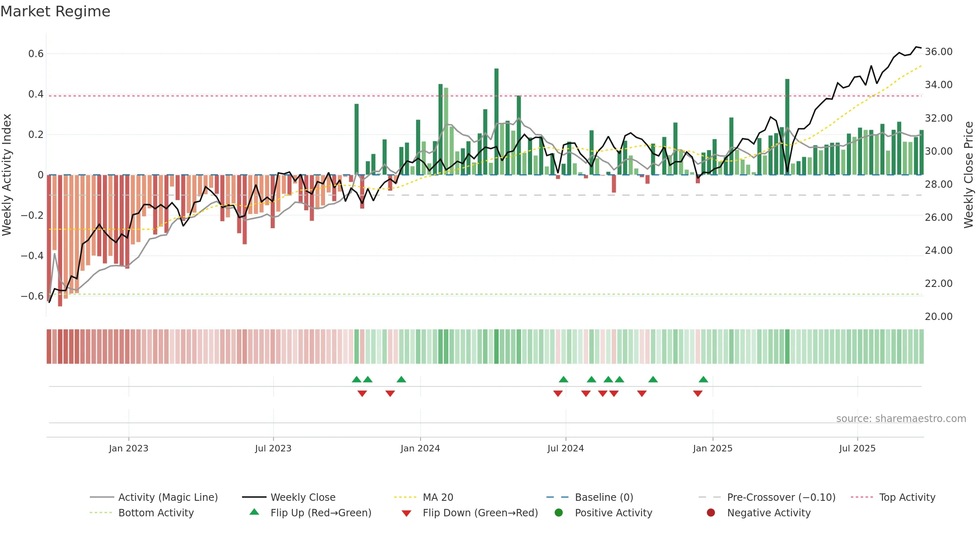Click the Positive Activity green circle legend icon
980x551 pixels.
559,513
